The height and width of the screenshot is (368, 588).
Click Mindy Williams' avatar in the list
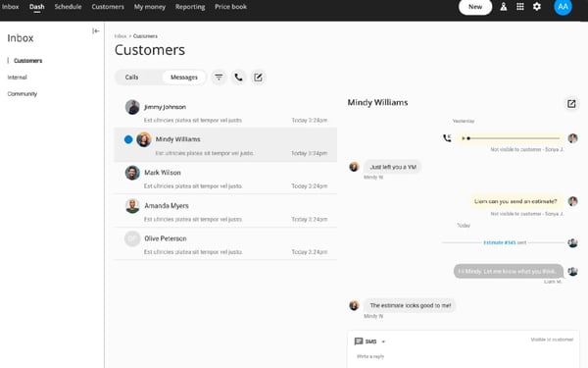144,139
